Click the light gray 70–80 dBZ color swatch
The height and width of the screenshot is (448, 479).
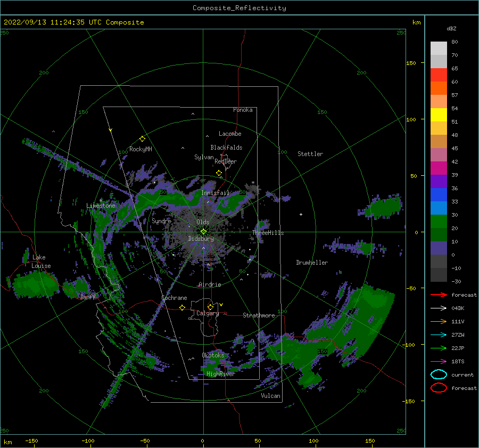pyautogui.click(x=439, y=48)
